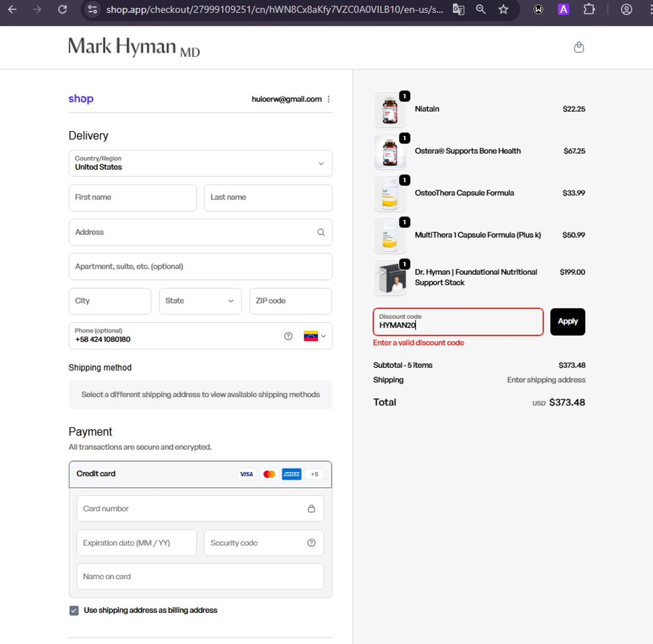Viewport: 653px width, 644px height.
Task: Click the browser forward arrow
Action: click(37, 9)
